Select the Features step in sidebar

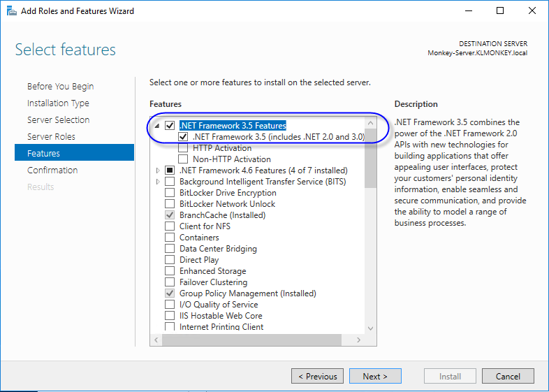tap(74, 152)
